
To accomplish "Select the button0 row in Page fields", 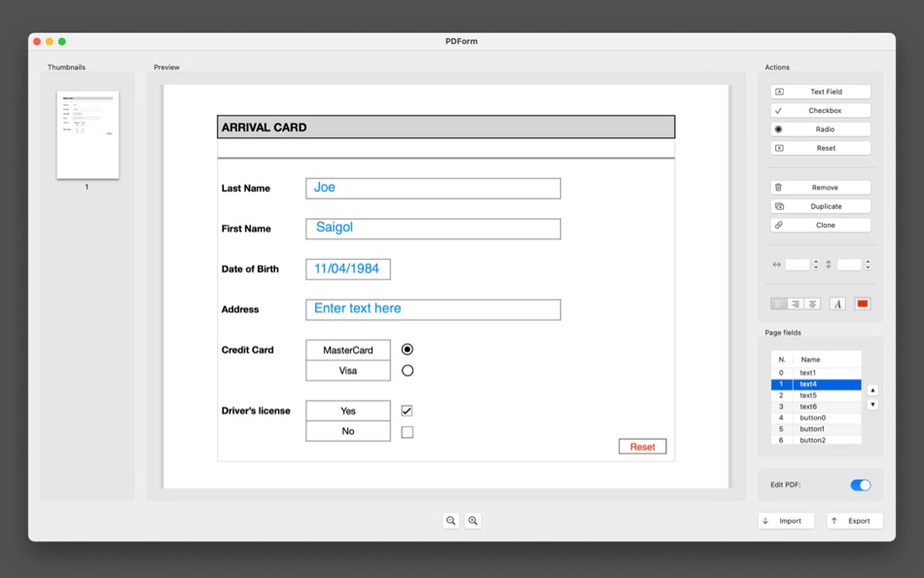I will pos(816,417).
